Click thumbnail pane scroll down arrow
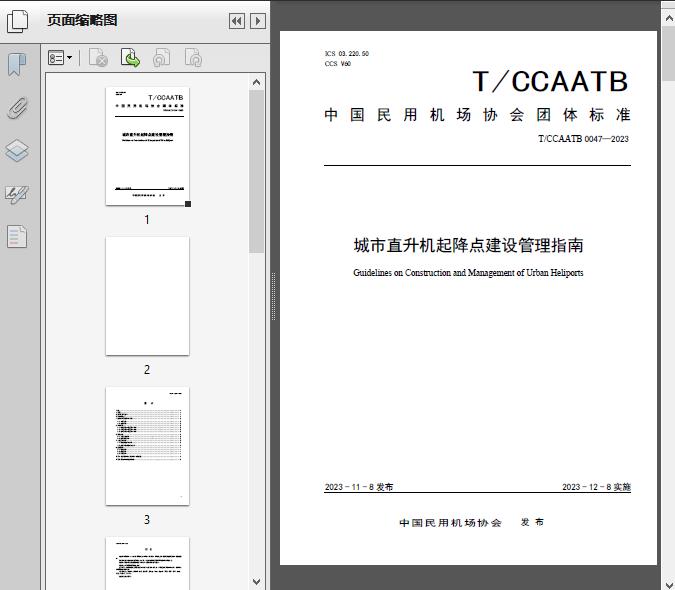Screen dimensions: 675x590 pos(257,582)
